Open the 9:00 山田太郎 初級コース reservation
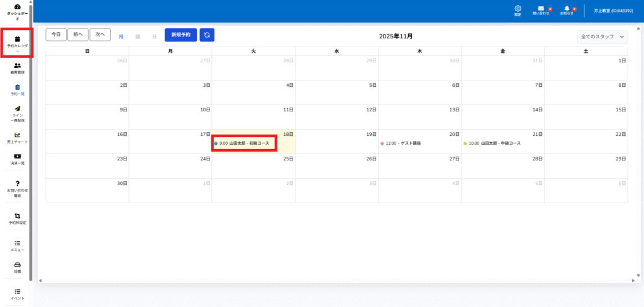Screen dimensions: 644x307 [x=244, y=143]
